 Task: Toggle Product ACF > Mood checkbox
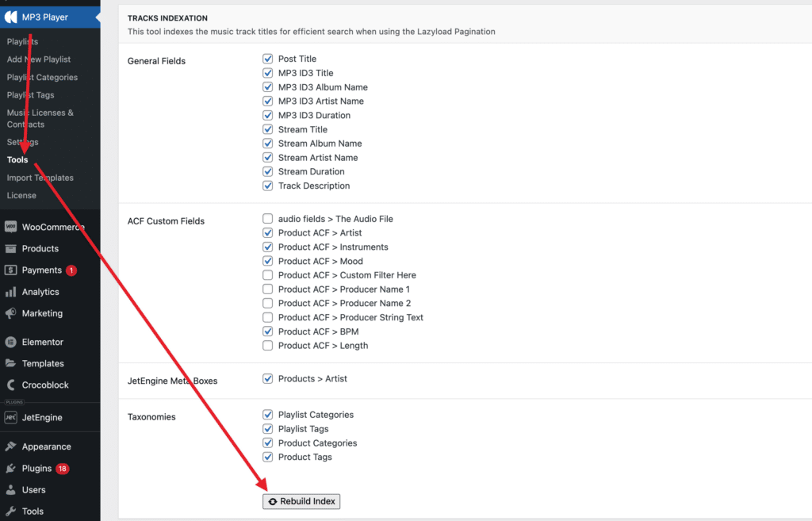click(267, 261)
